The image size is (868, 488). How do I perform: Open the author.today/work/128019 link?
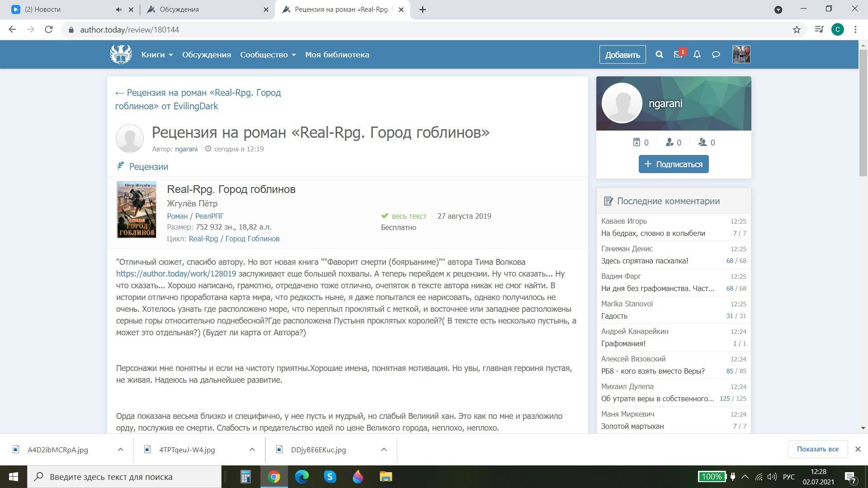click(x=176, y=274)
